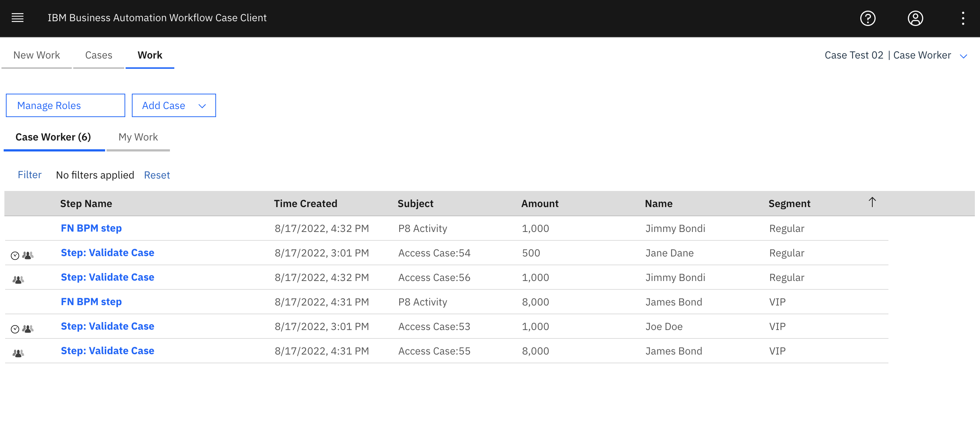Reset the applied filters
Screen dimensions: 980x431
(x=157, y=175)
